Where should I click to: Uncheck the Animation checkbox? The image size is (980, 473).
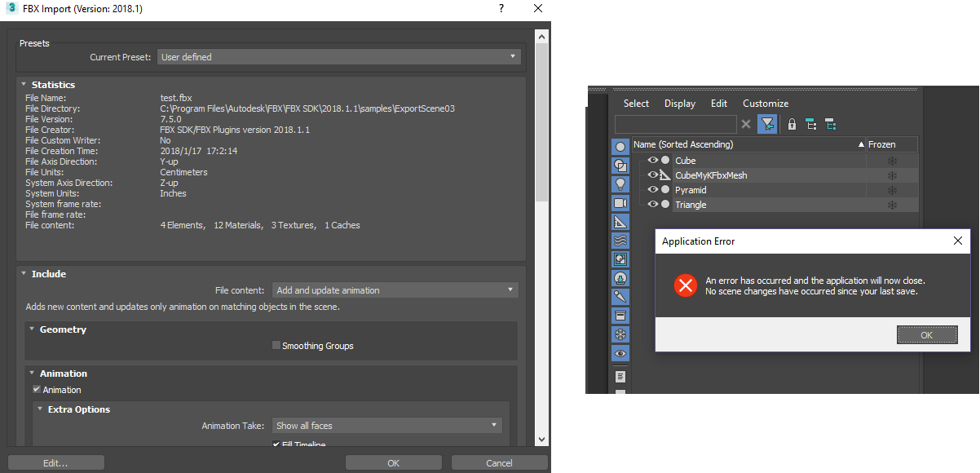[x=37, y=390]
